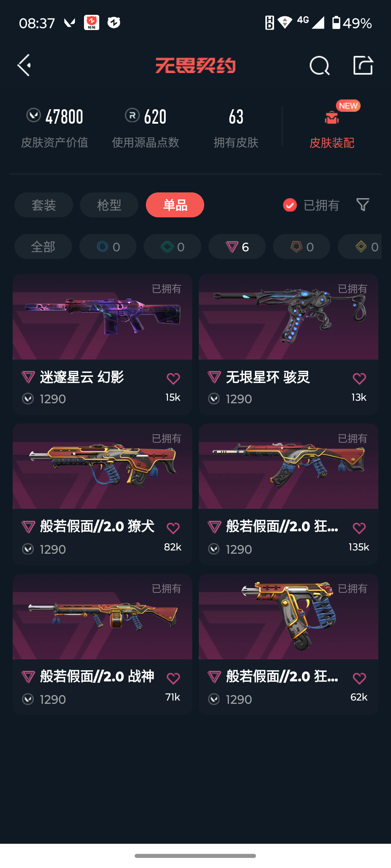Open the funnel filter icon
The height and width of the screenshot is (868, 391).
tap(363, 205)
